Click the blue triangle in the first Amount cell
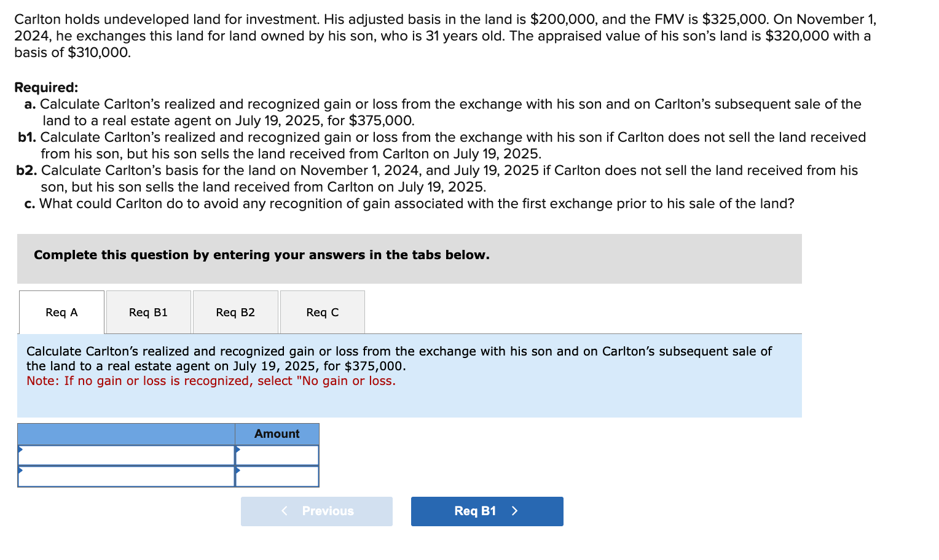The width and height of the screenshot is (939, 560). coord(238,450)
